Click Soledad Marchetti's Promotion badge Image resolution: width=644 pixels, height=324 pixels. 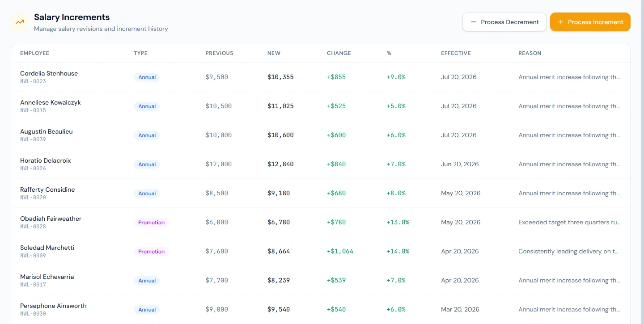151,252
